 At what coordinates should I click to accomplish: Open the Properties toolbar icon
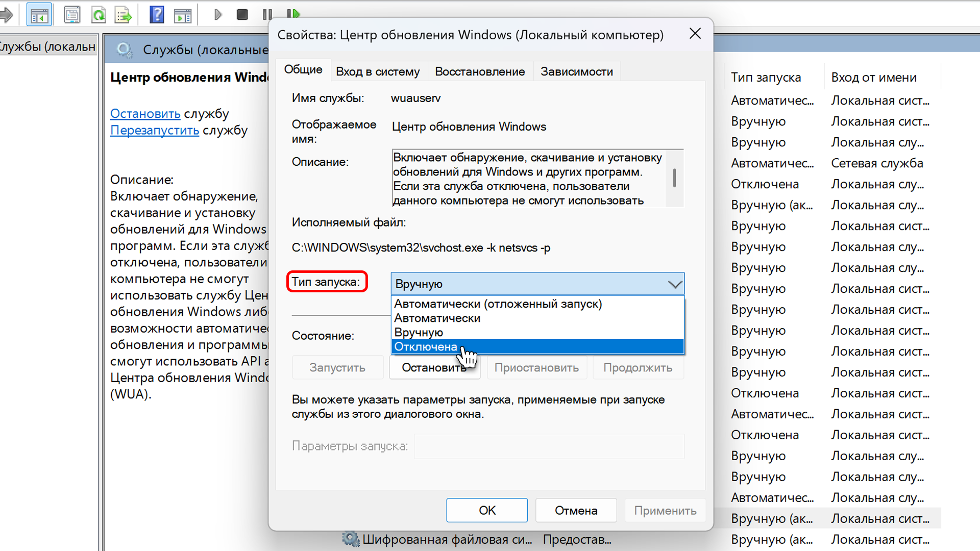click(x=72, y=15)
